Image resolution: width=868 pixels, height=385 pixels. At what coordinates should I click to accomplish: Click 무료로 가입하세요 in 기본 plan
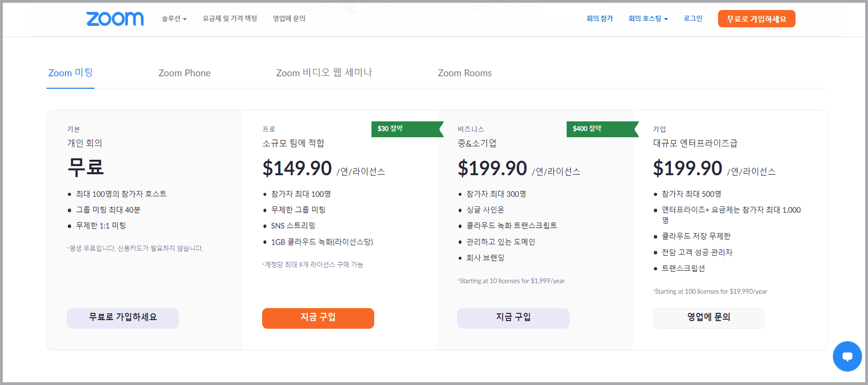point(123,318)
